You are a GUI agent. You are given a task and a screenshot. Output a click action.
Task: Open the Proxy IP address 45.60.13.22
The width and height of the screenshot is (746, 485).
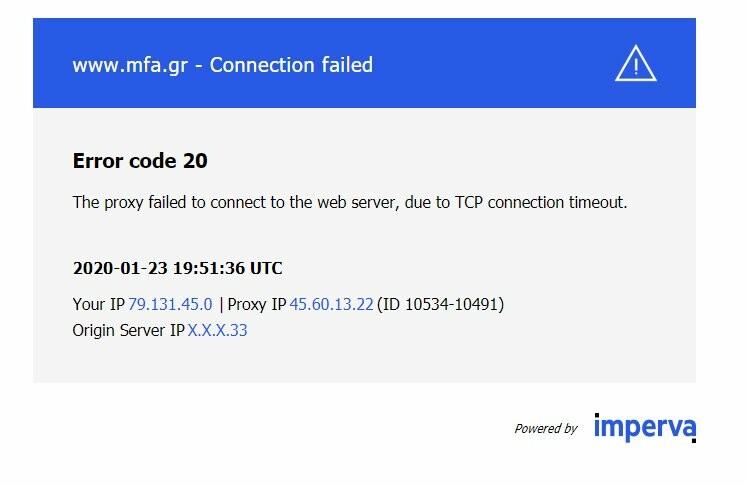point(331,304)
